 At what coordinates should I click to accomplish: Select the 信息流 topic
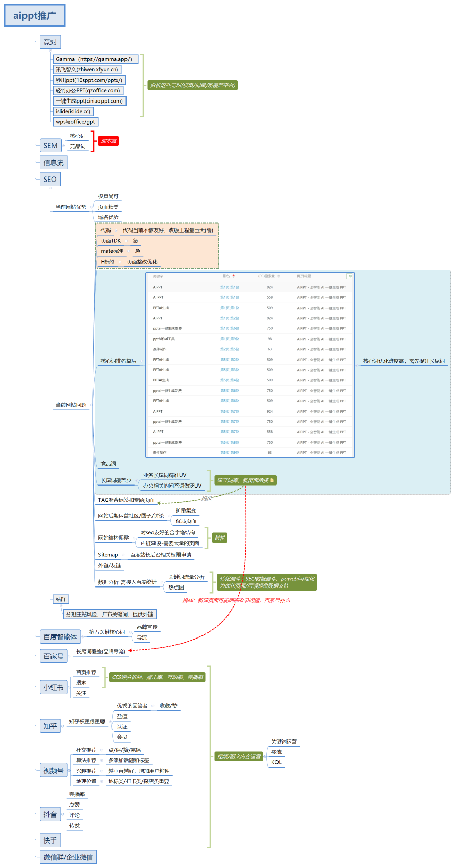[x=54, y=163]
